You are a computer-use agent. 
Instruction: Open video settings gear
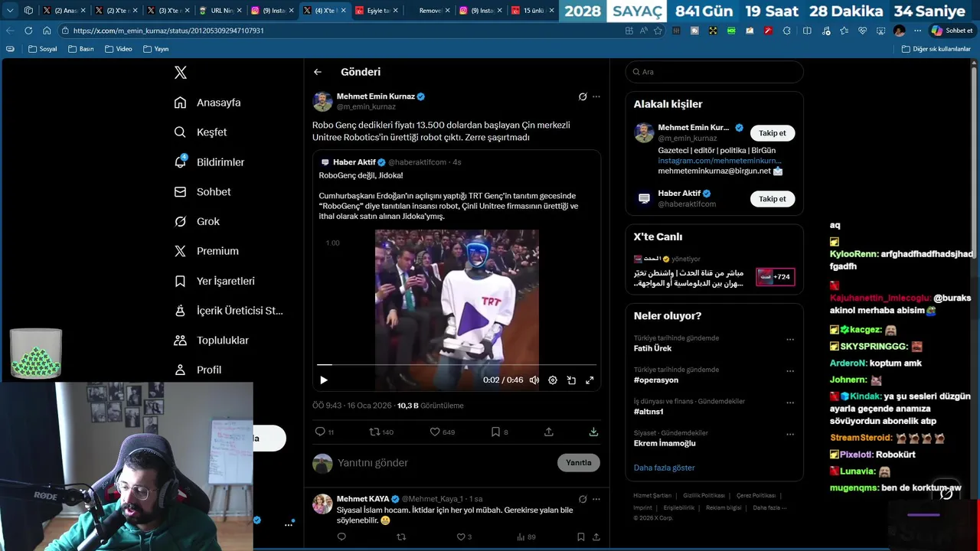pos(553,380)
